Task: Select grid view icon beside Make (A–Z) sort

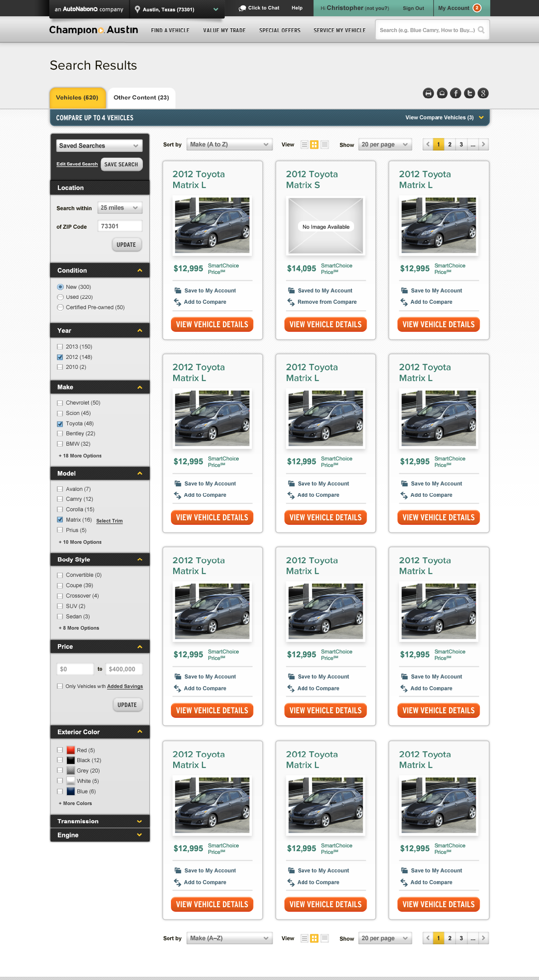Action: tap(314, 938)
